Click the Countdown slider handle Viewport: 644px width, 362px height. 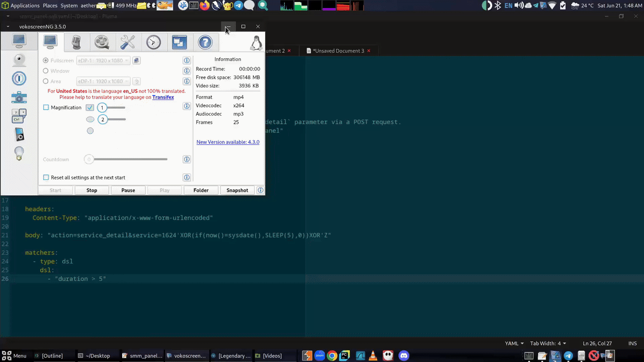coord(89,159)
